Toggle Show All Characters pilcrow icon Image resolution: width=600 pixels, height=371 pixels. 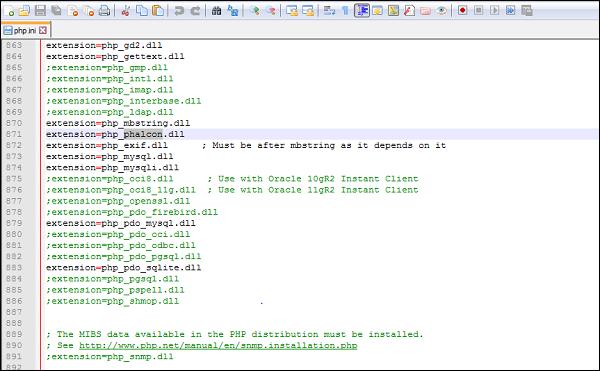pos(345,11)
